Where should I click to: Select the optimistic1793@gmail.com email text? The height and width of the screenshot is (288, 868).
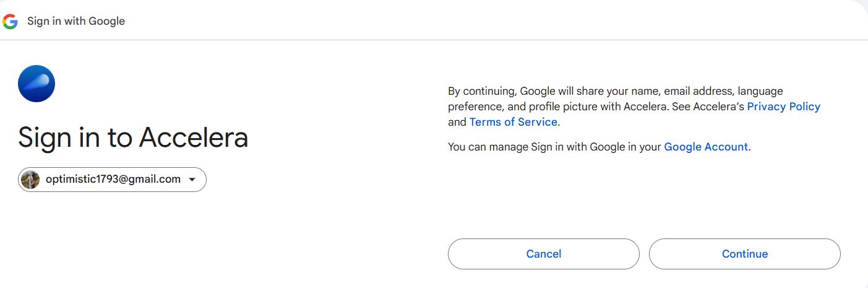coord(113,180)
